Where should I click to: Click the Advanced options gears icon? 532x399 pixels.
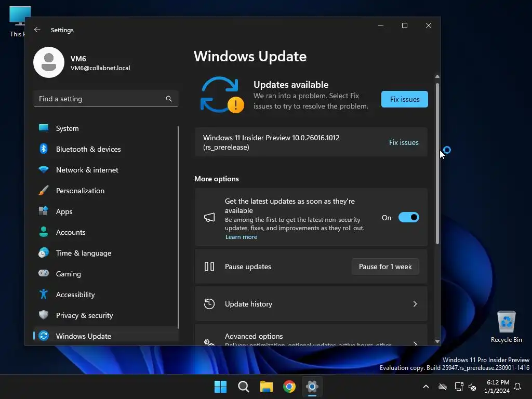pyautogui.click(x=209, y=342)
